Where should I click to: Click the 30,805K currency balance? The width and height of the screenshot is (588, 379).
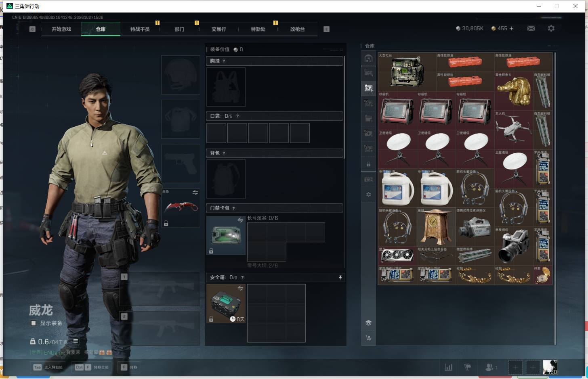(469, 28)
